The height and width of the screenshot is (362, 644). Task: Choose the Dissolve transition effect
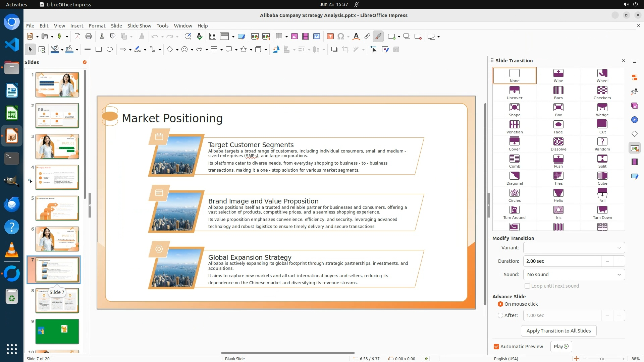point(558,144)
